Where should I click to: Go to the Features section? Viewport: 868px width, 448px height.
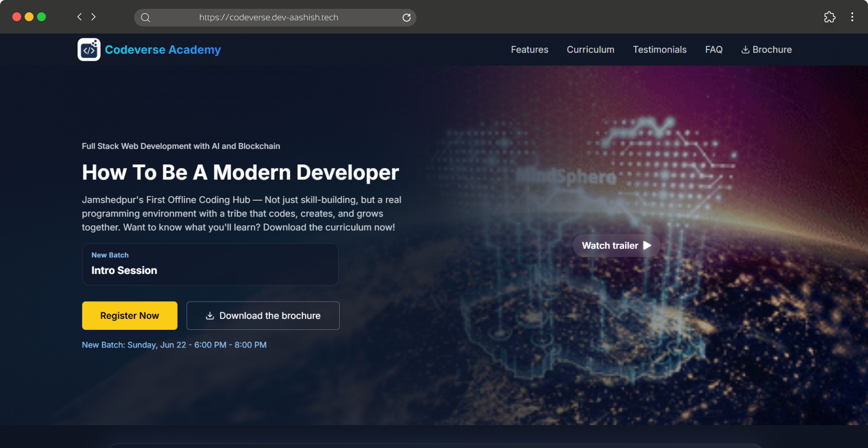click(x=529, y=50)
